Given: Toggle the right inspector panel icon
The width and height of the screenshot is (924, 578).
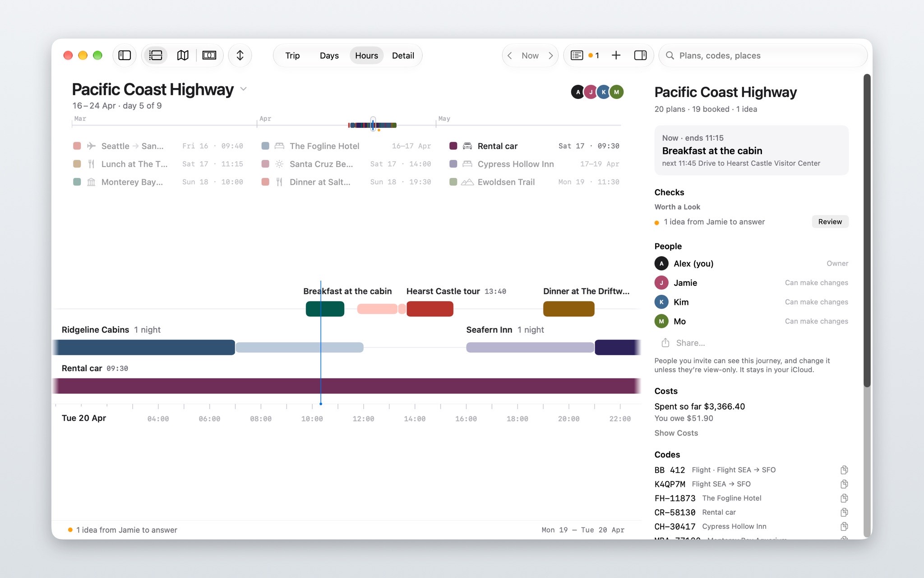Looking at the screenshot, I should [x=640, y=56].
